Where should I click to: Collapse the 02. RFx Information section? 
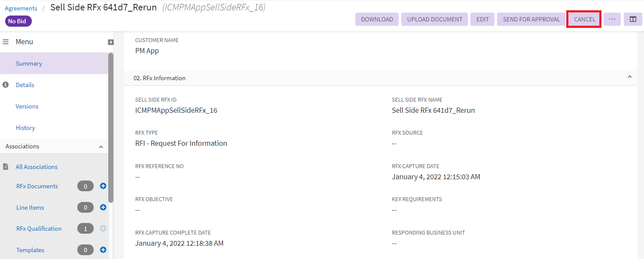click(x=629, y=77)
